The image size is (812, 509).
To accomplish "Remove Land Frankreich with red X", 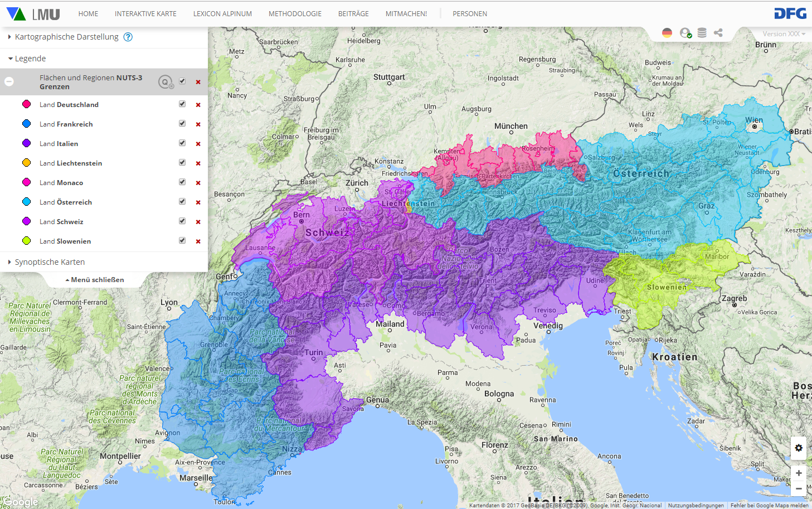I will tap(198, 124).
